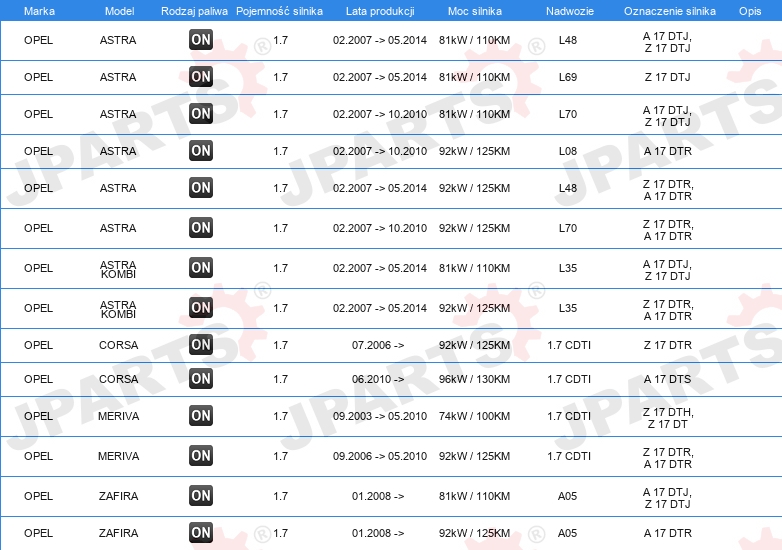Click the Oznaczenie silnika column header
Viewport: 782px width, 550px height.
point(669,11)
